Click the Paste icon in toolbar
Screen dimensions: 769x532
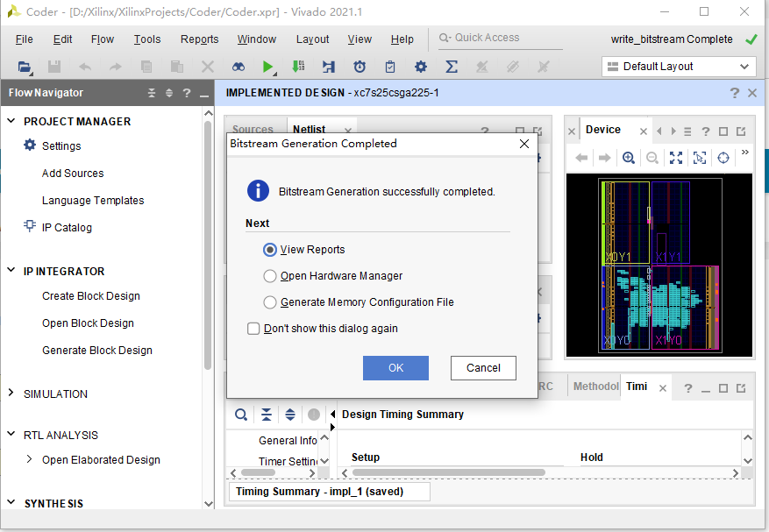point(176,67)
